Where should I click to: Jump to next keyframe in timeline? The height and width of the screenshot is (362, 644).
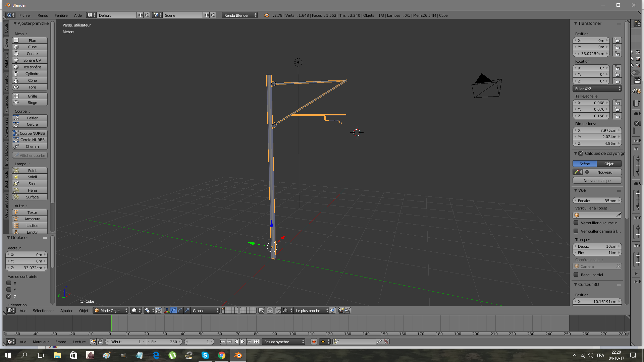tap(250, 342)
